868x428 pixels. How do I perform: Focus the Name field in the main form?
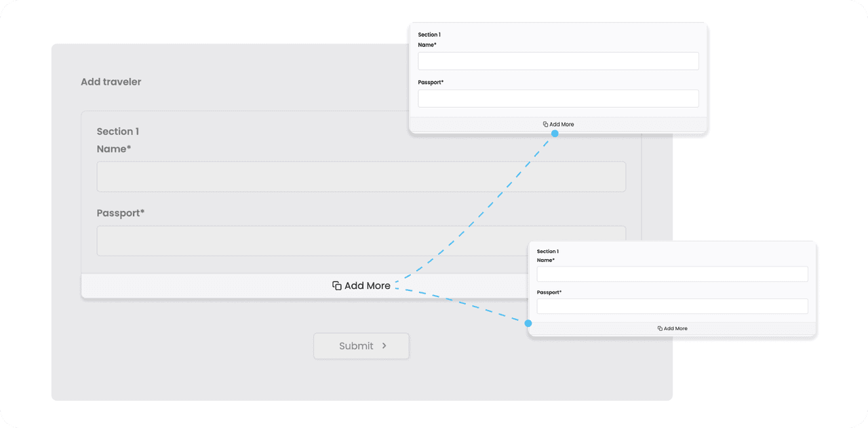361,176
